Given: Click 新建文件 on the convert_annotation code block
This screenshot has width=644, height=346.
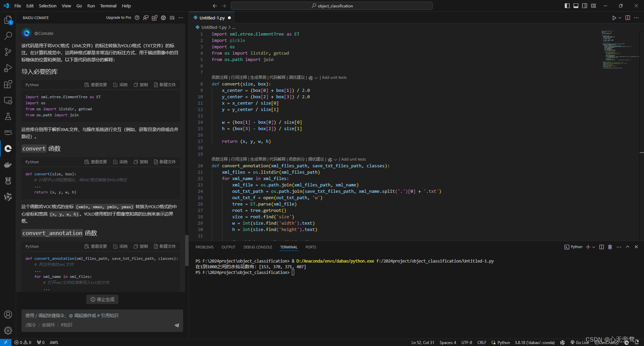Looking at the screenshot, I should click(165, 246).
